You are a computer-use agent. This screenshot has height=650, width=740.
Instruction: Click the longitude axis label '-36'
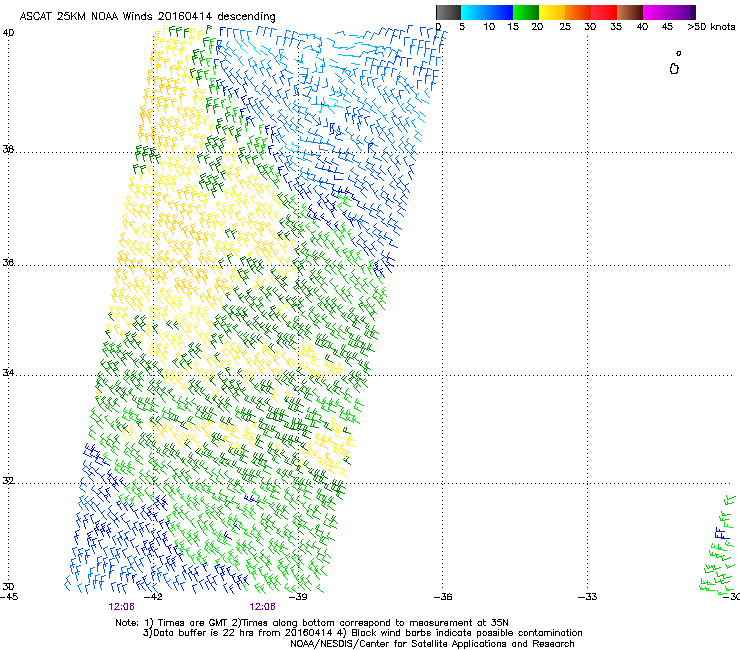(x=443, y=597)
